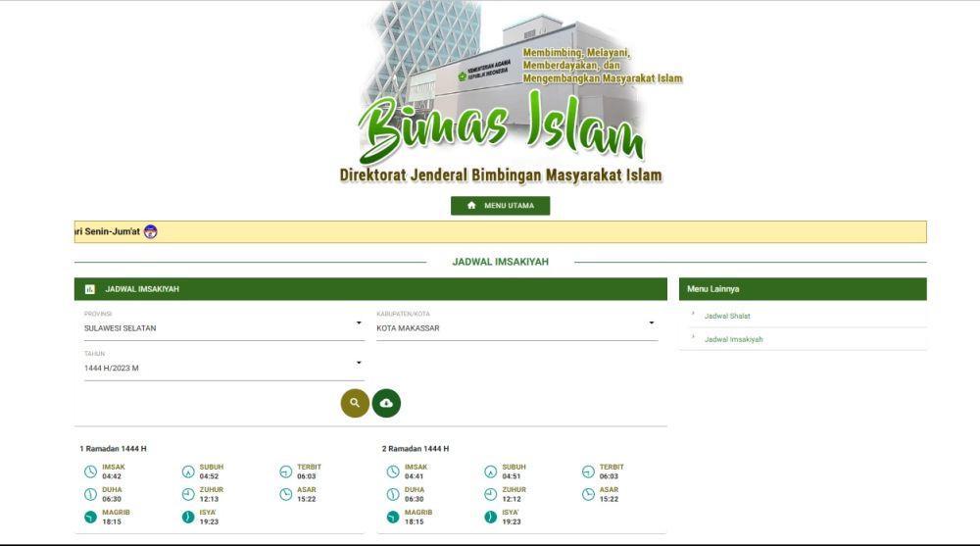Click the Terbit clock icon for 1 Ramadan
The height and width of the screenshot is (546, 980).
pyautogui.click(x=285, y=472)
